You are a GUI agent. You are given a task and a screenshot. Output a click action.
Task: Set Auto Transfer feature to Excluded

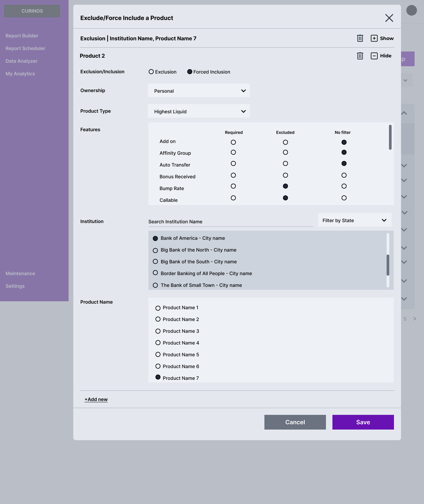point(285,164)
